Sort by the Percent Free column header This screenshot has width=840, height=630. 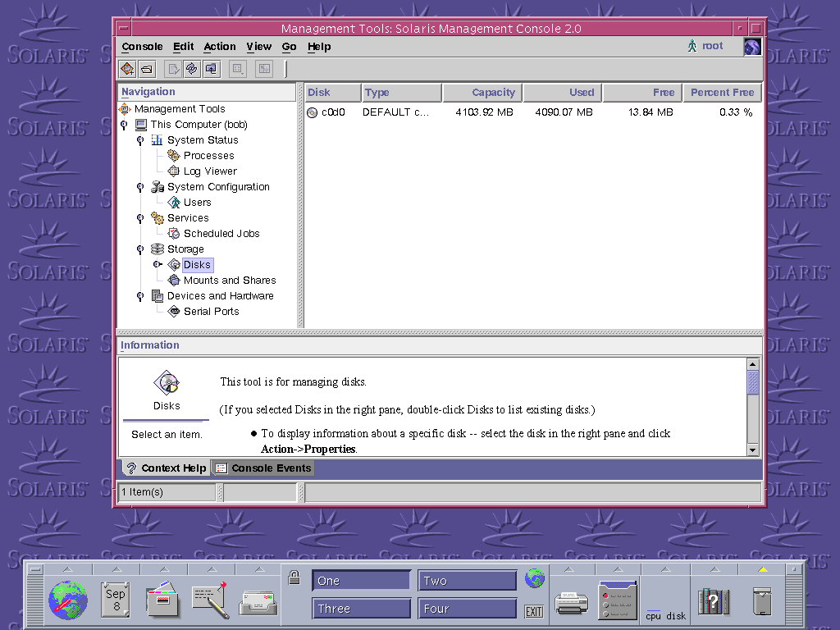722,93
